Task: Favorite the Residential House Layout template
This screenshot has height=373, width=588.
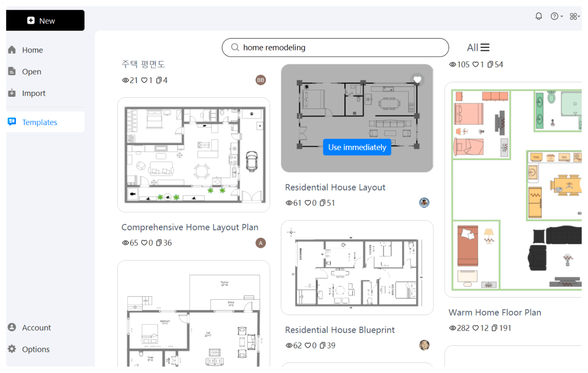Action: tap(417, 80)
